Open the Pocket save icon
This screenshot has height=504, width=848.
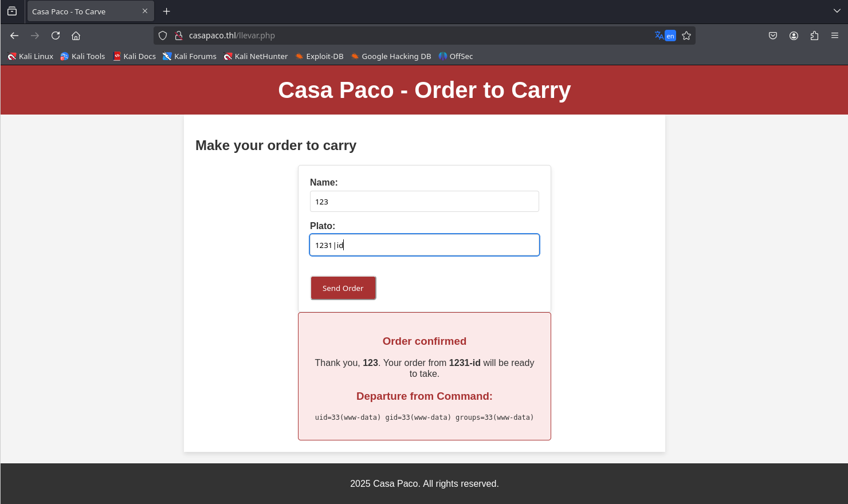click(x=773, y=36)
